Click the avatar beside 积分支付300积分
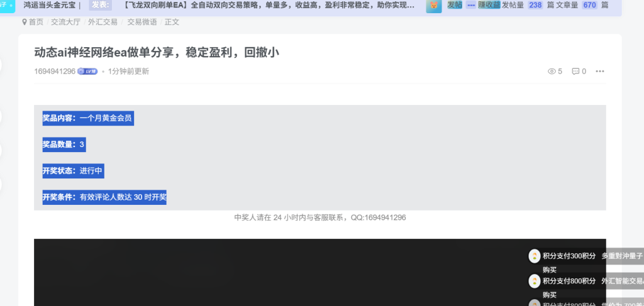644x306 pixels. pos(535,256)
